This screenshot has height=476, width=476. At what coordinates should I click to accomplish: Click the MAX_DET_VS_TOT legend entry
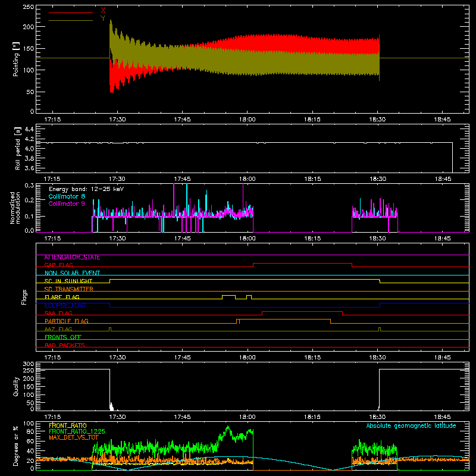pos(74,437)
